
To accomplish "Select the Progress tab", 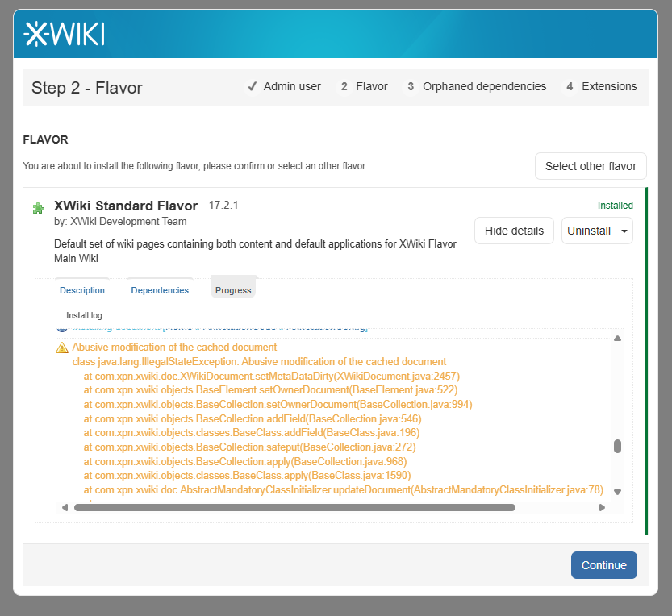I will click(233, 290).
